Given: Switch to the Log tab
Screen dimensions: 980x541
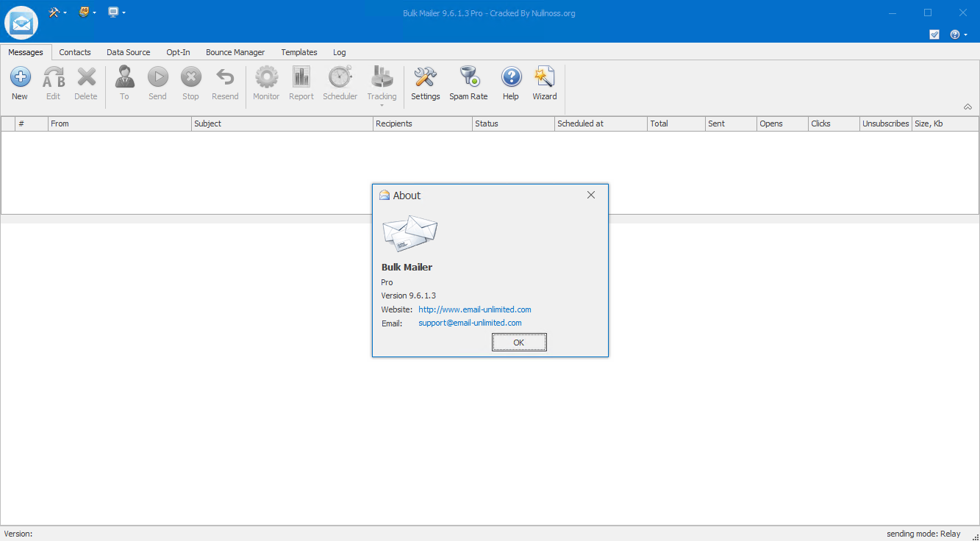Looking at the screenshot, I should [x=339, y=52].
